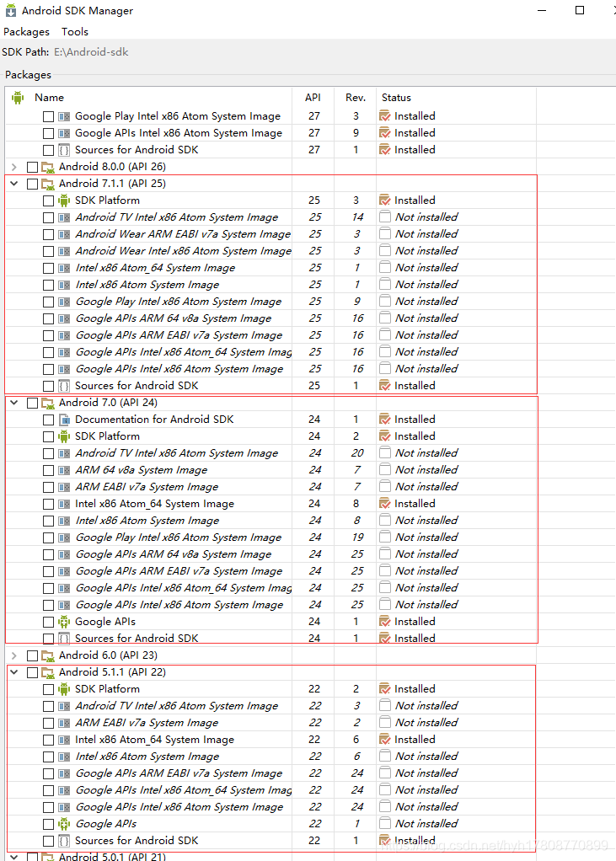Click the Name column header

[x=49, y=97]
